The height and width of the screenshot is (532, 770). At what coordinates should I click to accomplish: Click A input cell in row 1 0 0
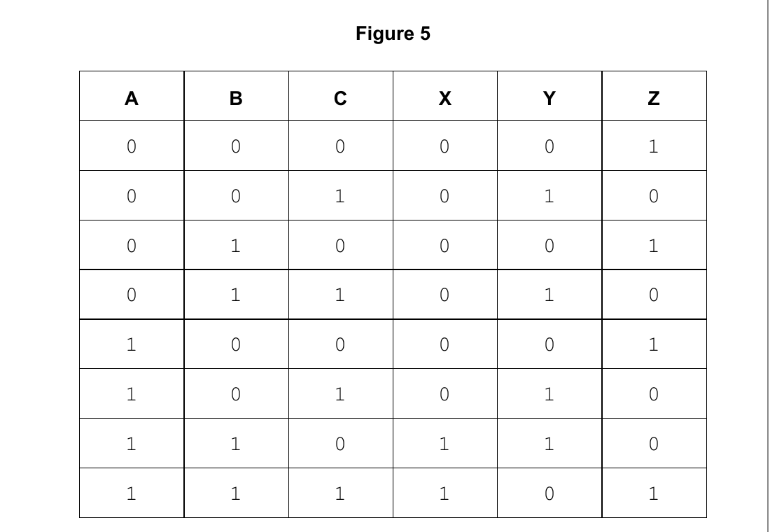click(132, 344)
